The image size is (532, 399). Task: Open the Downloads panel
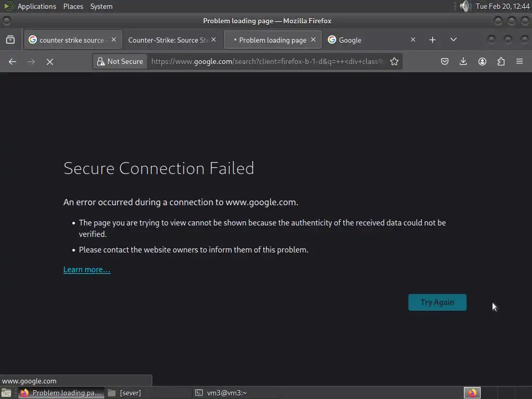click(463, 61)
